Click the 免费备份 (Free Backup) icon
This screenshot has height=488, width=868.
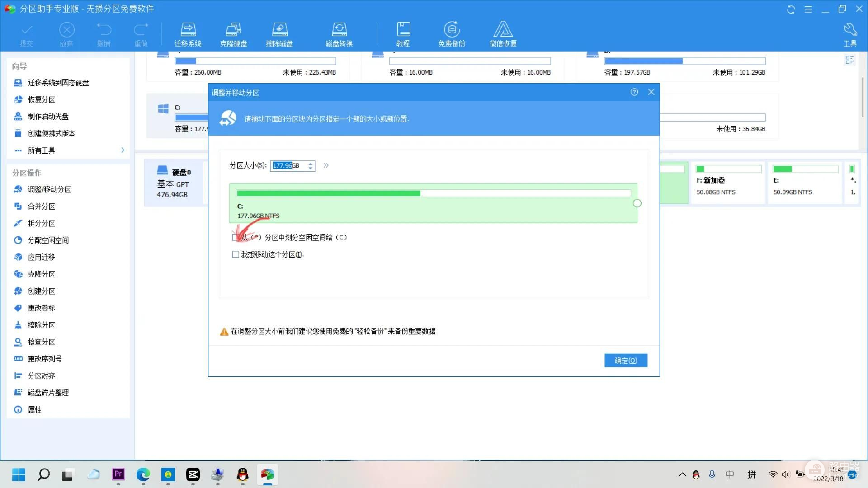[451, 34]
